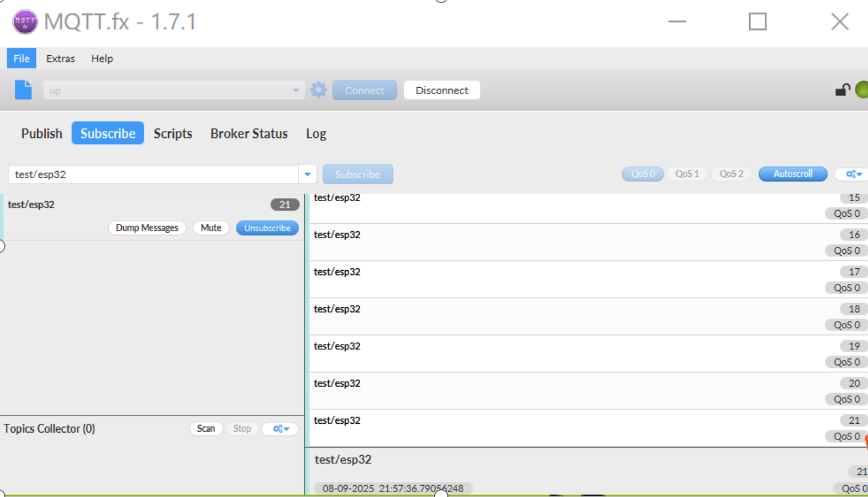The image size is (868, 497).
Task: Switch to the Log tab
Action: 316,133
